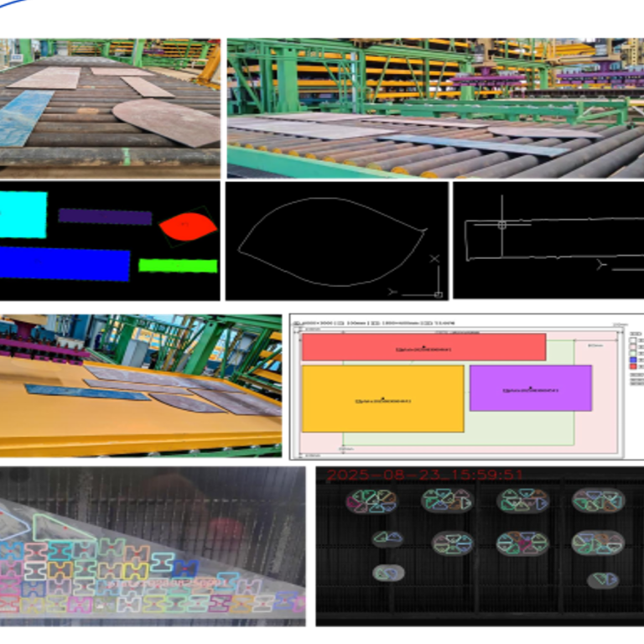The image size is (644, 644).
Task: Click the dark blue H-shaped part outline
Action: coord(184,569)
